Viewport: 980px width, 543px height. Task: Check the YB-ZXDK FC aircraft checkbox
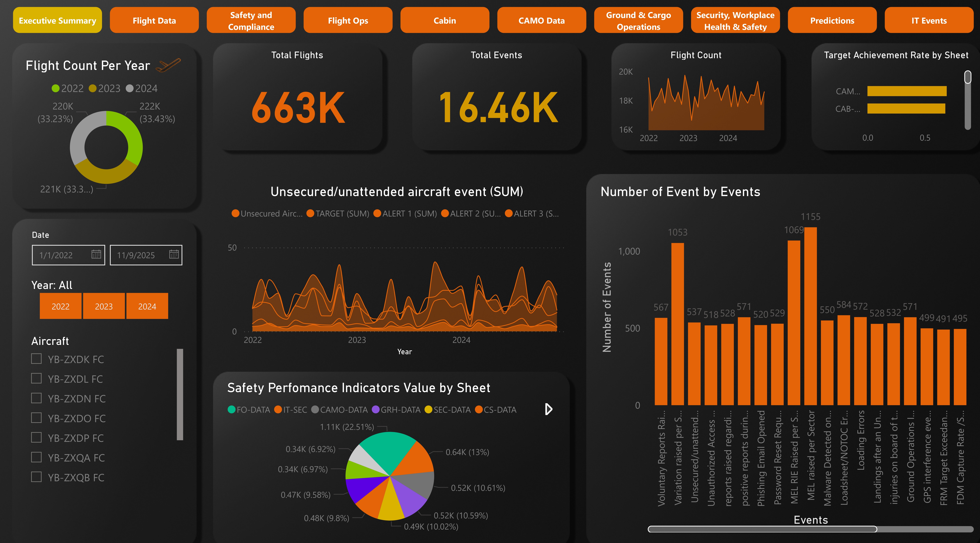[x=37, y=359]
